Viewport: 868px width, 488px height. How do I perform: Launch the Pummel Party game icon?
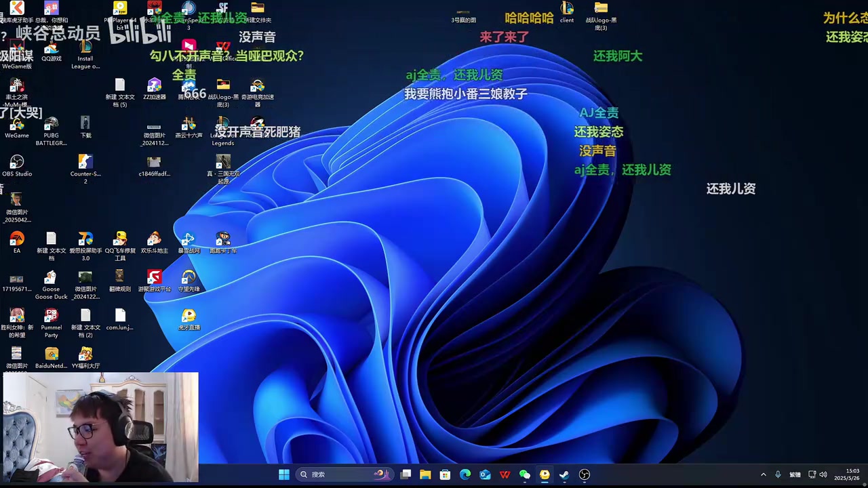click(51, 316)
